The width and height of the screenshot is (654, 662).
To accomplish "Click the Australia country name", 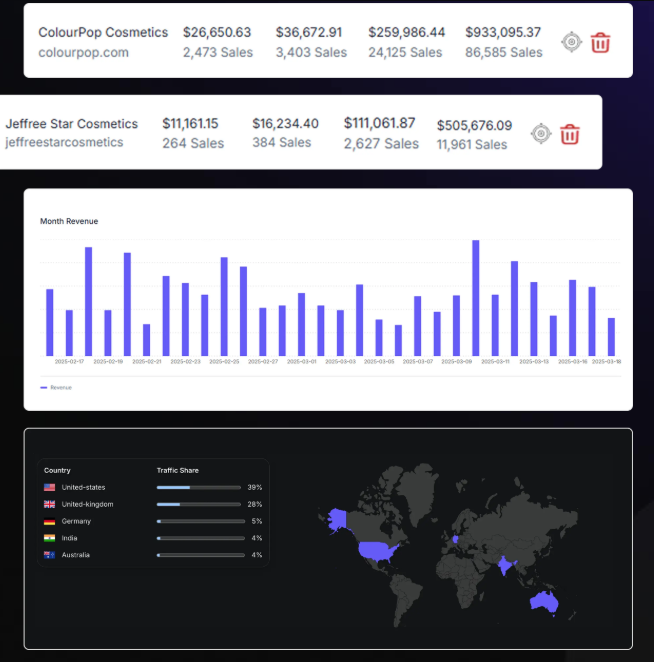I will pos(76,555).
